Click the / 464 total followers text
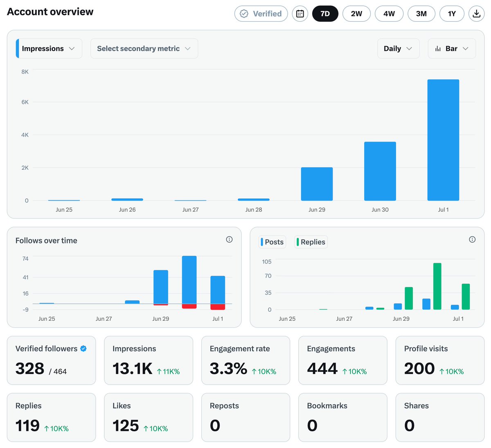The height and width of the screenshot is (448, 491). point(58,371)
